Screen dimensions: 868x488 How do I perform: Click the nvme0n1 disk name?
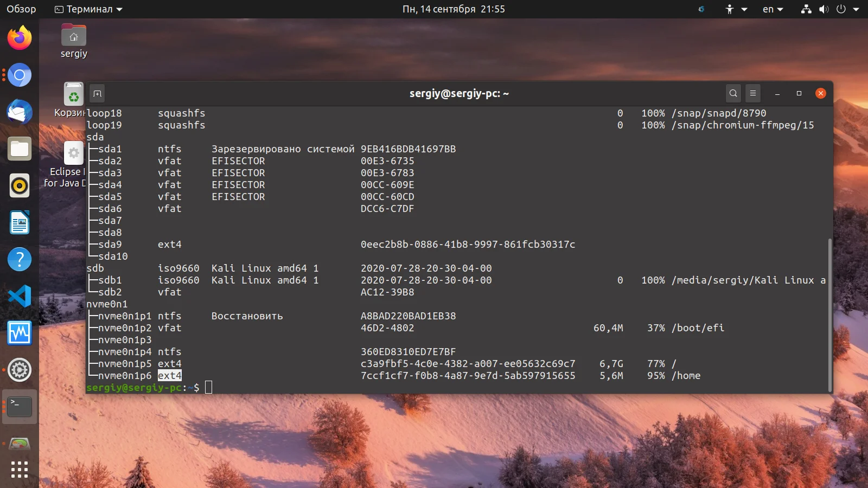(x=107, y=304)
